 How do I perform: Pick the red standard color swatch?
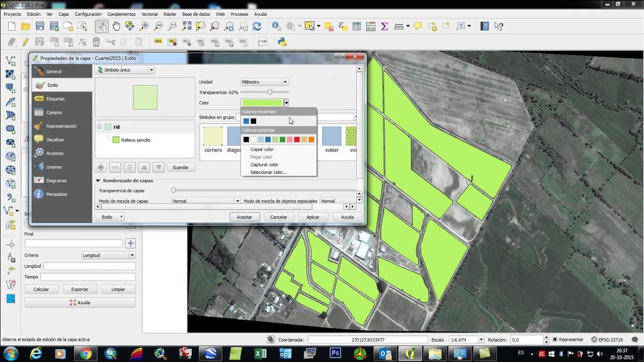click(297, 139)
